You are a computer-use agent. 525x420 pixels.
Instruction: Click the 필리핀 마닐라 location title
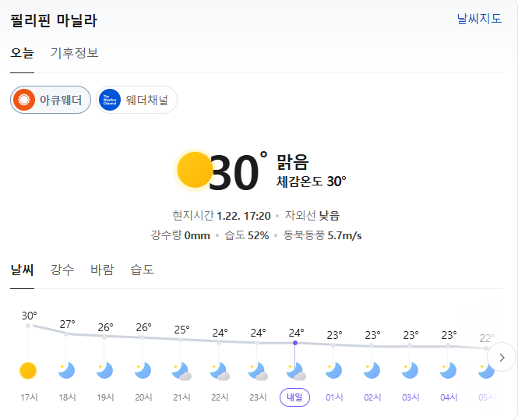point(54,20)
